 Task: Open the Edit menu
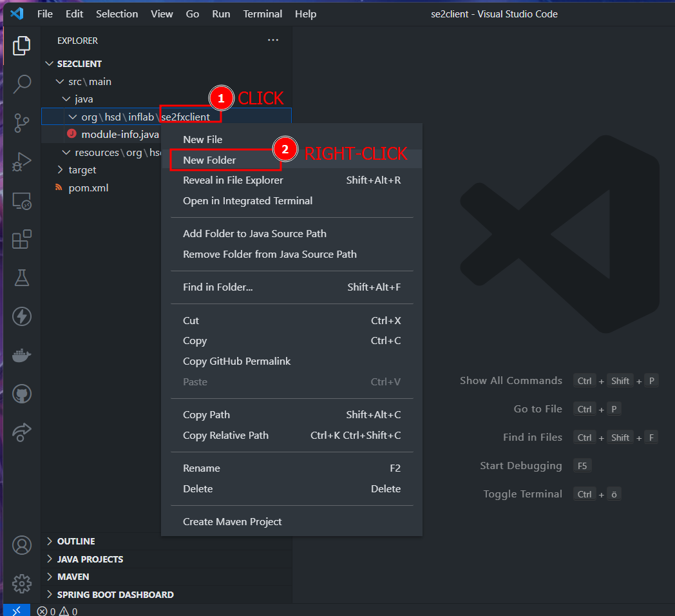pyautogui.click(x=75, y=14)
